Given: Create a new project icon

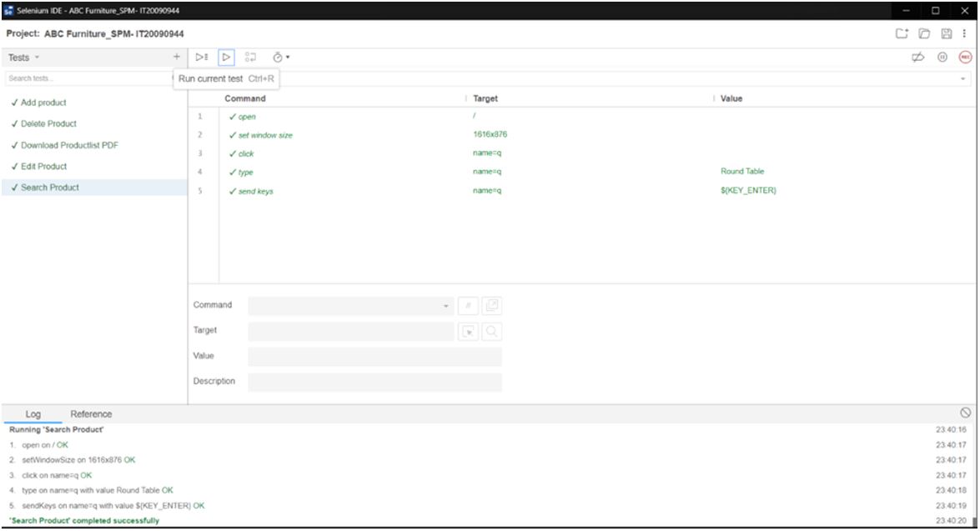Looking at the screenshot, I should tap(902, 33).
